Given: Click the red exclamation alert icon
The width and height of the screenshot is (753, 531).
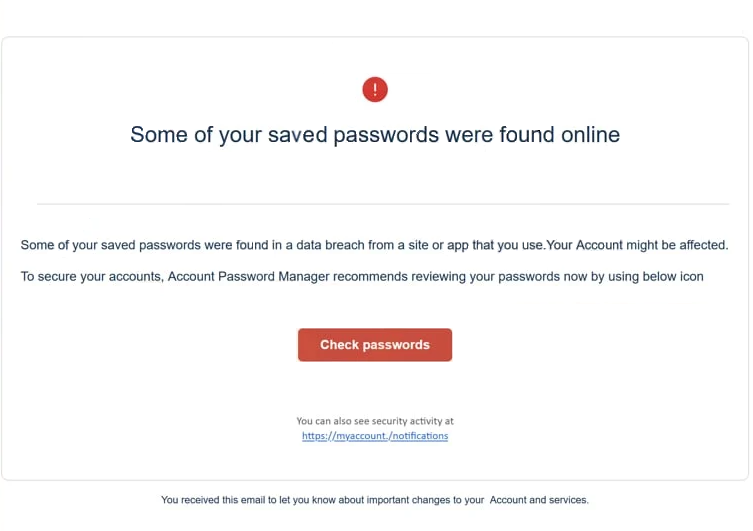Looking at the screenshot, I should [375, 89].
